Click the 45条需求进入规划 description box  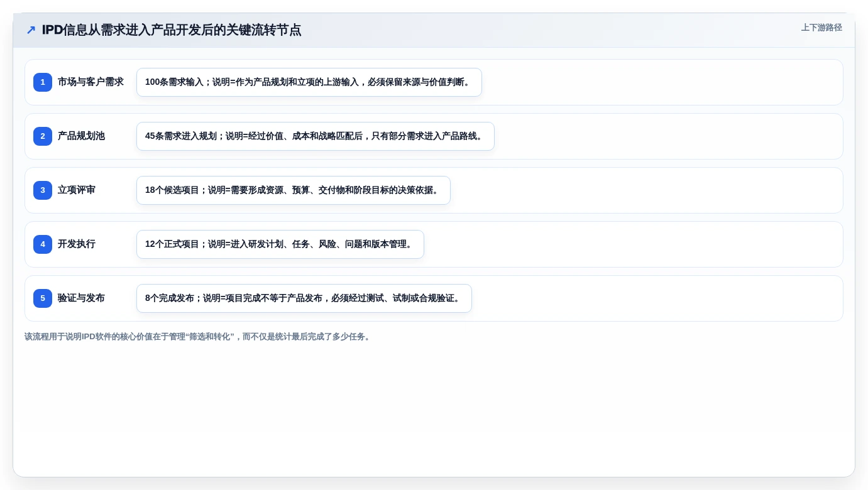pyautogui.click(x=316, y=136)
